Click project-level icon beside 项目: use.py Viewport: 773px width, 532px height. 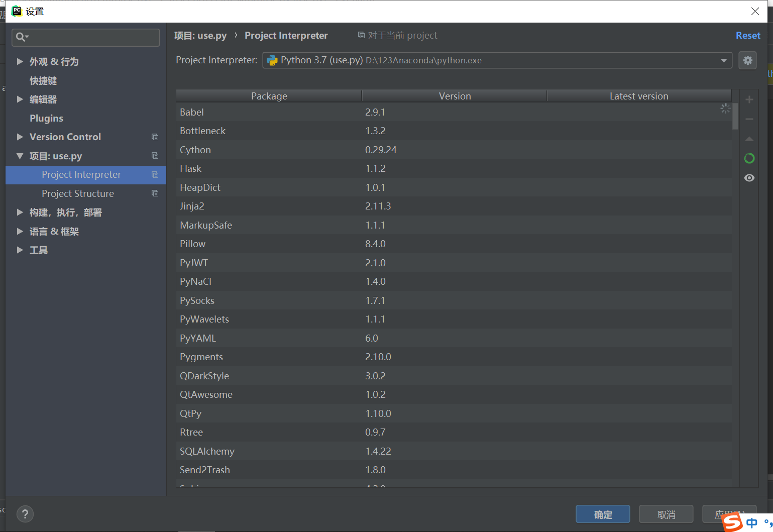tap(155, 156)
